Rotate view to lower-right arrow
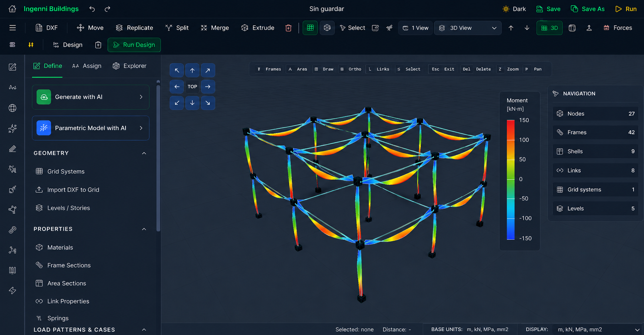This screenshot has height=335, width=644. click(208, 103)
